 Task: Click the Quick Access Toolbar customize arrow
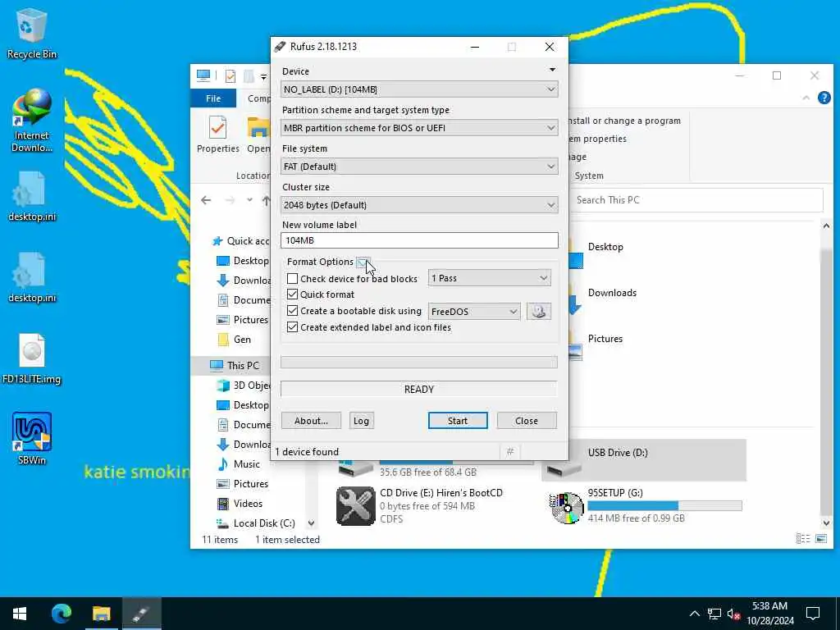(263, 76)
